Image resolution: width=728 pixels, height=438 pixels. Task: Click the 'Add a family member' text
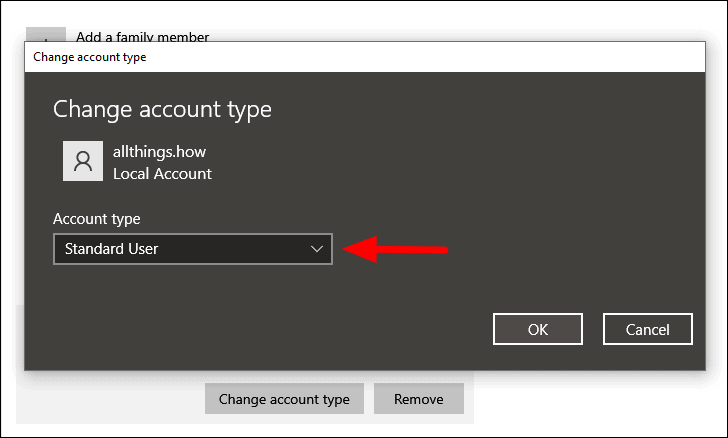pyautogui.click(x=143, y=37)
